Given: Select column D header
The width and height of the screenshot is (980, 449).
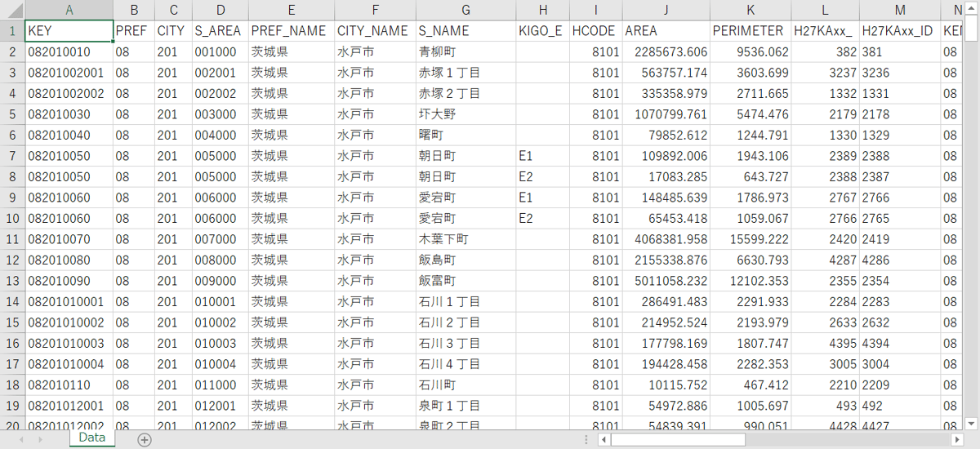Looking at the screenshot, I should tap(220, 10).
